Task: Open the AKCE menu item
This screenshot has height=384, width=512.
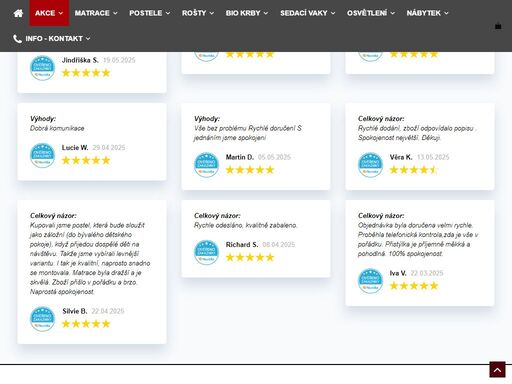Action: coord(49,13)
